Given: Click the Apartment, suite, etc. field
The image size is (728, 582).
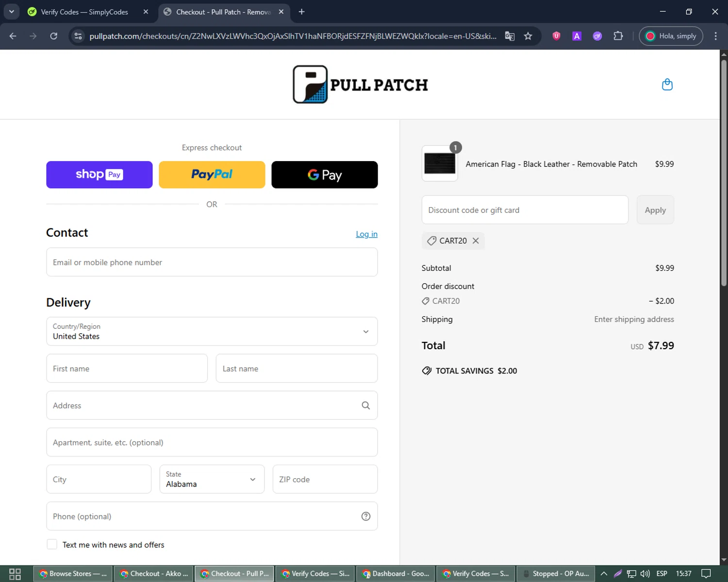Looking at the screenshot, I should pos(212,442).
